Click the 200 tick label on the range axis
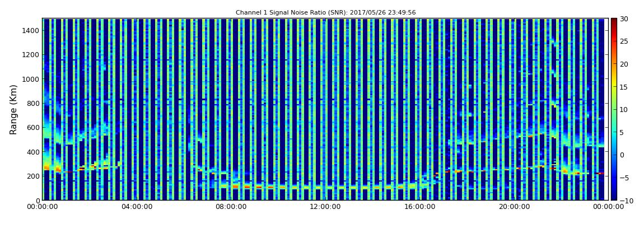Viewport: 644px width, 228px height. point(32,176)
